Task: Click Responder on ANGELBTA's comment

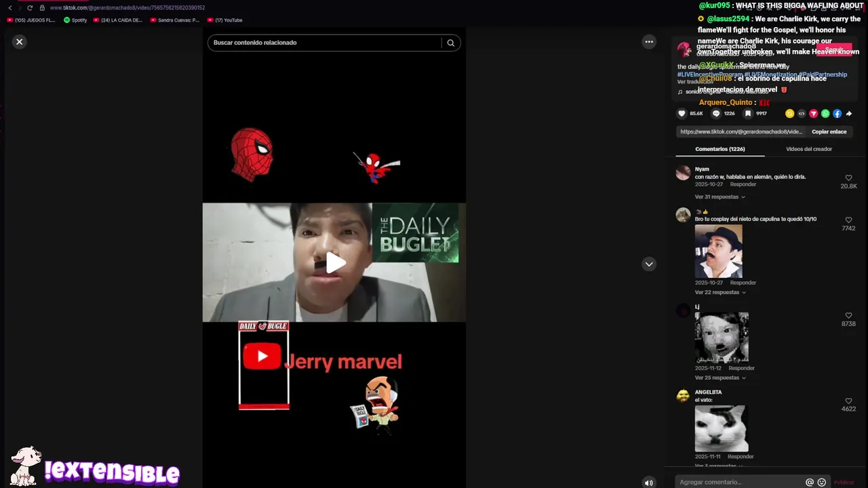Action: (x=741, y=457)
